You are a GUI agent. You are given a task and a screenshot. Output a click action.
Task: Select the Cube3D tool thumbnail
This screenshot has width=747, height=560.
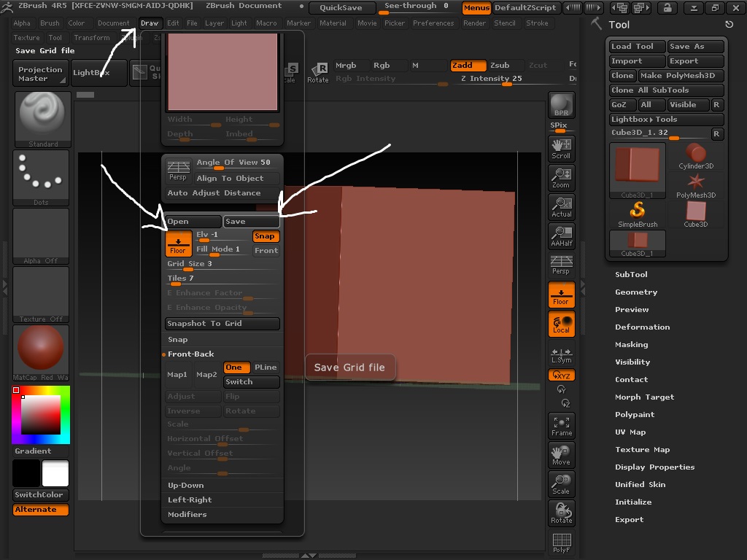696,214
